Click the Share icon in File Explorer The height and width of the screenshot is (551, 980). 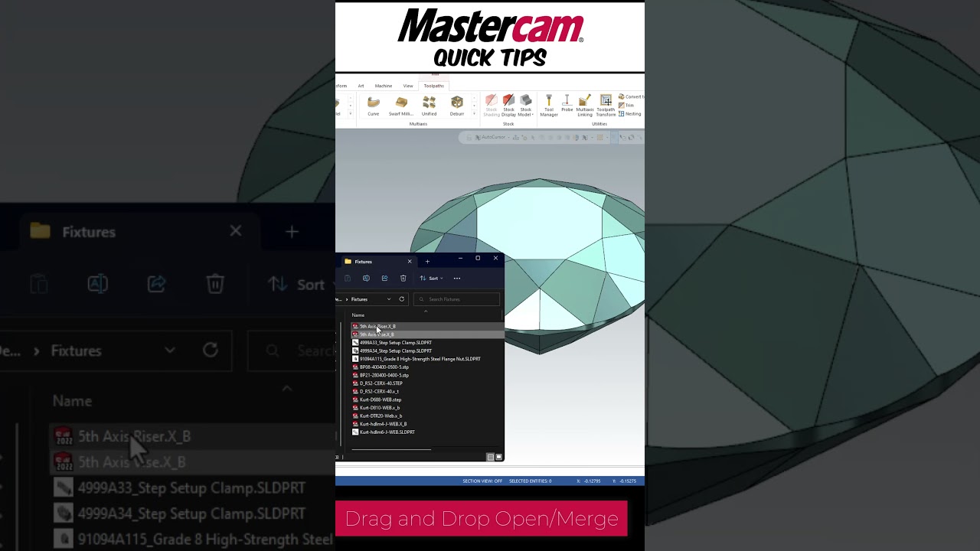click(x=384, y=279)
